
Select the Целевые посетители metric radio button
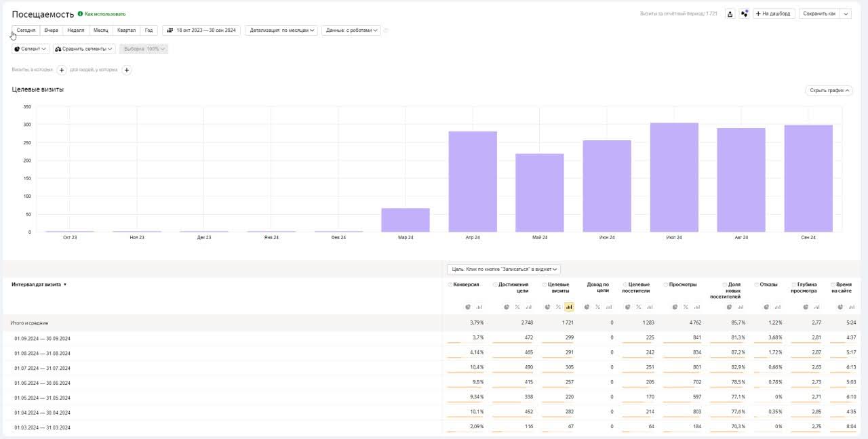625,285
